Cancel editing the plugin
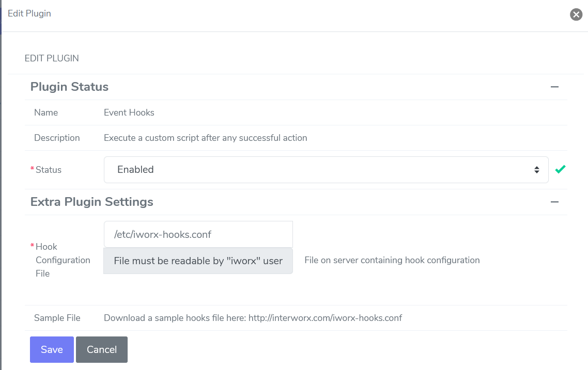588x370 pixels. [101, 349]
